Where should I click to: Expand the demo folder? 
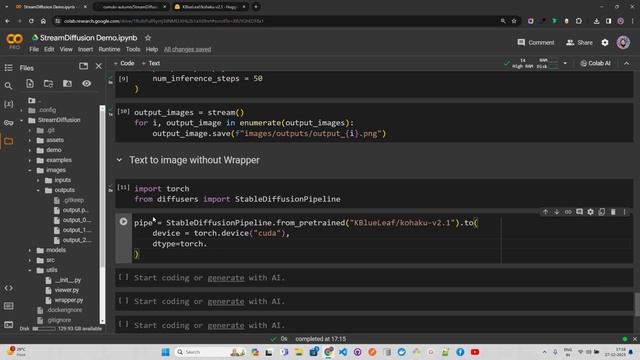(x=30, y=150)
